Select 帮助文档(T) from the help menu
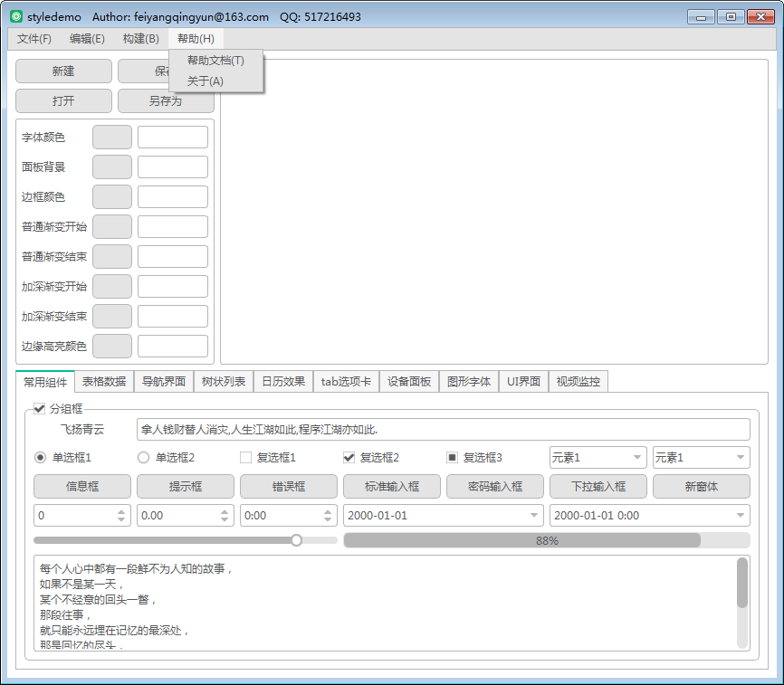 215,61
